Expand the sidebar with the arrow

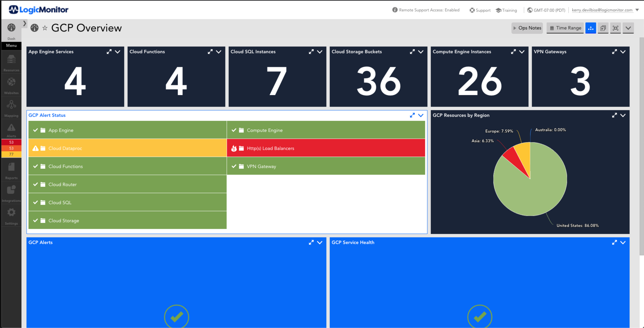[x=25, y=23]
